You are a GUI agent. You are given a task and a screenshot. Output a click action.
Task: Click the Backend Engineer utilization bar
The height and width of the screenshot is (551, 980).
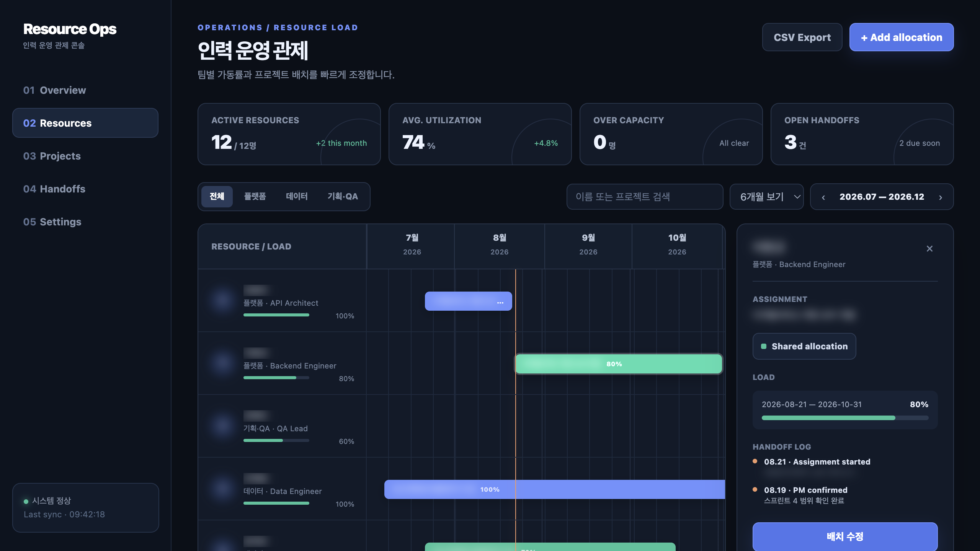click(x=276, y=378)
